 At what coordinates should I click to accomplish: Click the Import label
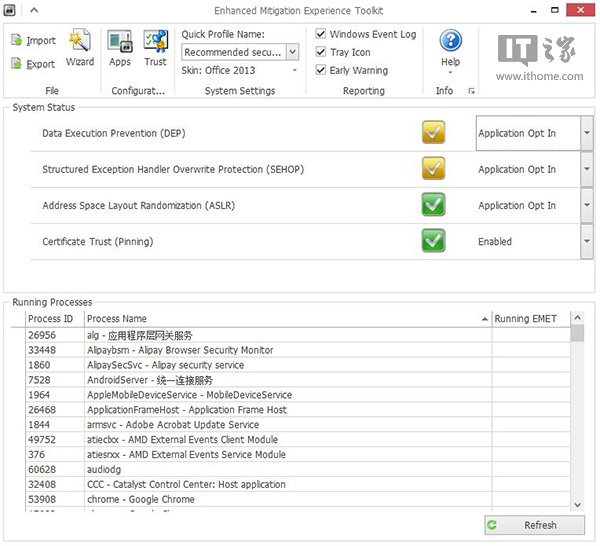pos(41,40)
